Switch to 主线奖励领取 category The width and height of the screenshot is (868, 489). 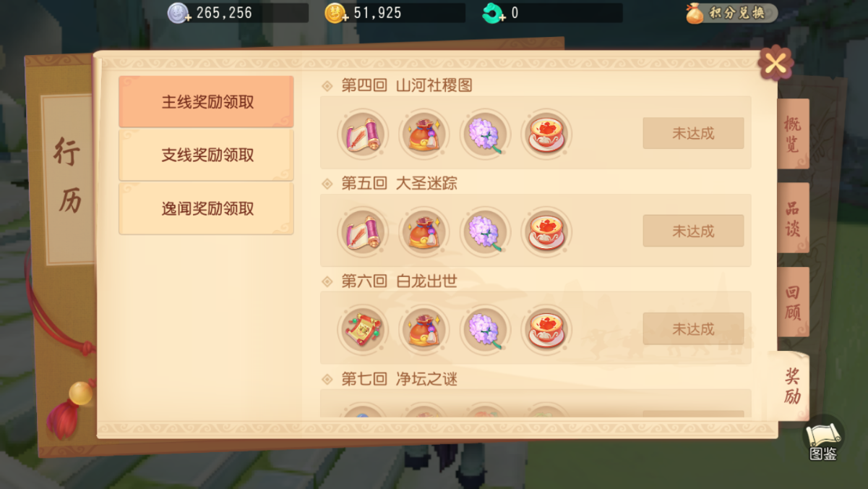(x=206, y=102)
